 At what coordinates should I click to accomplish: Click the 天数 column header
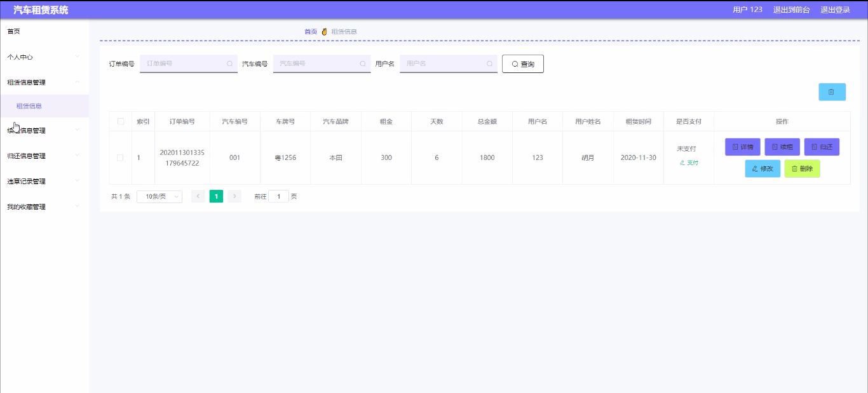[437, 121]
